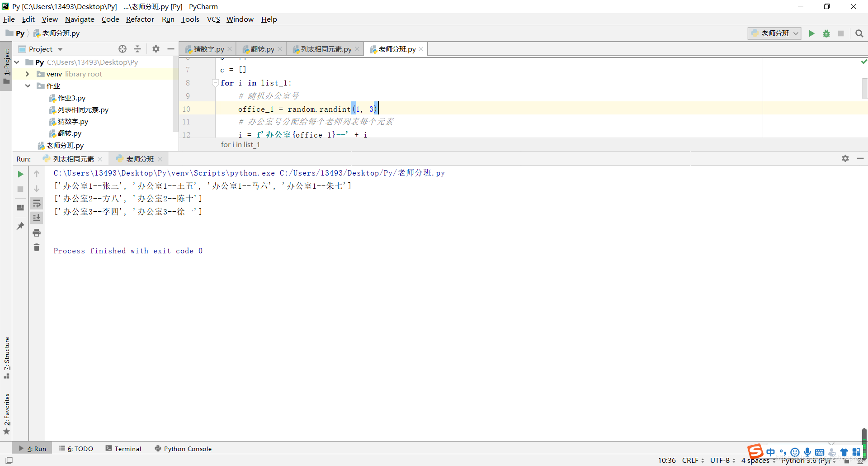Start debugging with the bug icon
This screenshot has width=868, height=466.
coord(826,33)
